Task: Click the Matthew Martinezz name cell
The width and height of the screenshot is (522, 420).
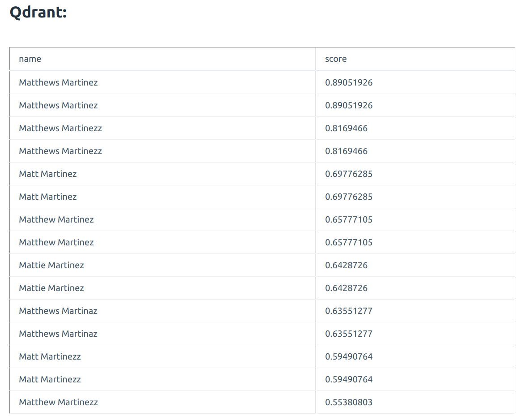Action: (x=58, y=402)
